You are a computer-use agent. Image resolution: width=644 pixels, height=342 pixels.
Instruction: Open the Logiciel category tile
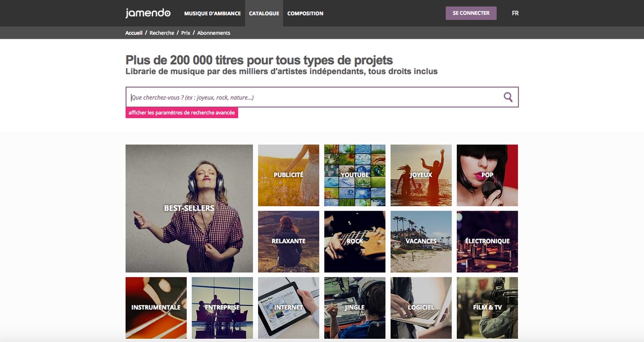(421, 308)
